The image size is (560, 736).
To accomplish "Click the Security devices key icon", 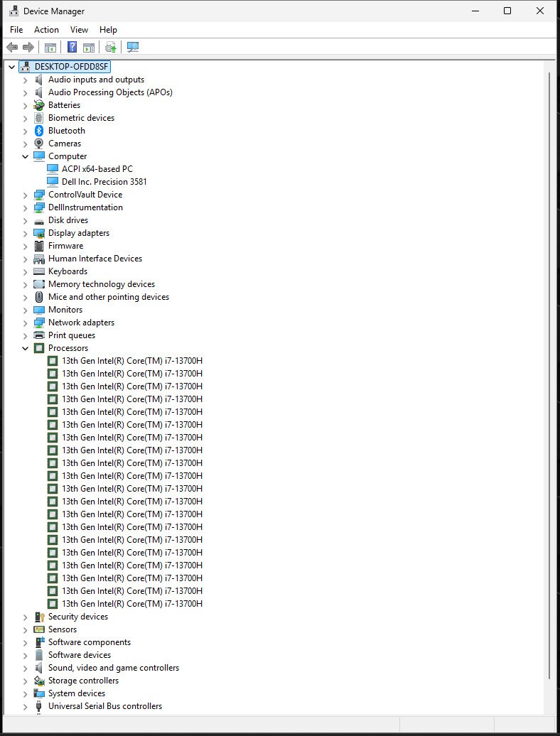I will tap(39, 617).
